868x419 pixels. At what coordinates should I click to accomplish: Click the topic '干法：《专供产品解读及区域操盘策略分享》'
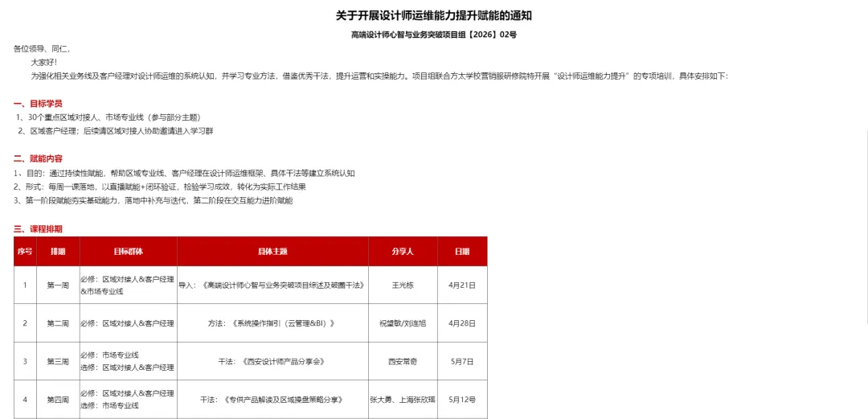pos(273,399)
